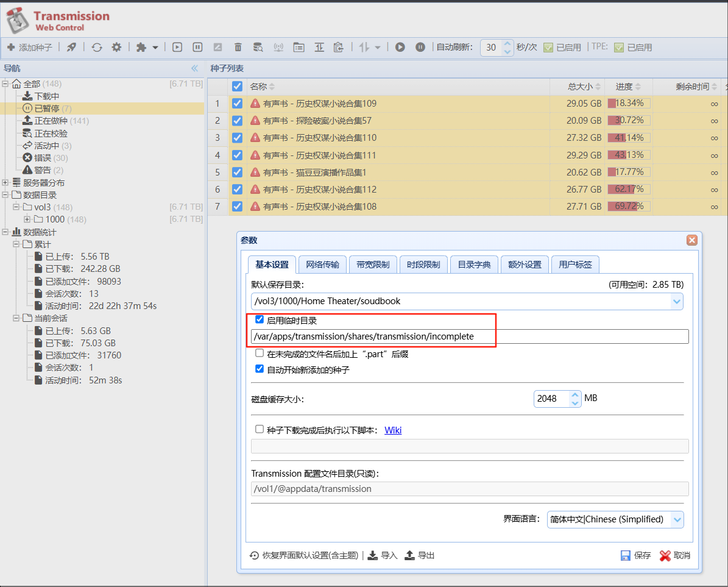
Task: Switch to 时段限制 tab
Action: pyautogui.click(x=423, y=265)
